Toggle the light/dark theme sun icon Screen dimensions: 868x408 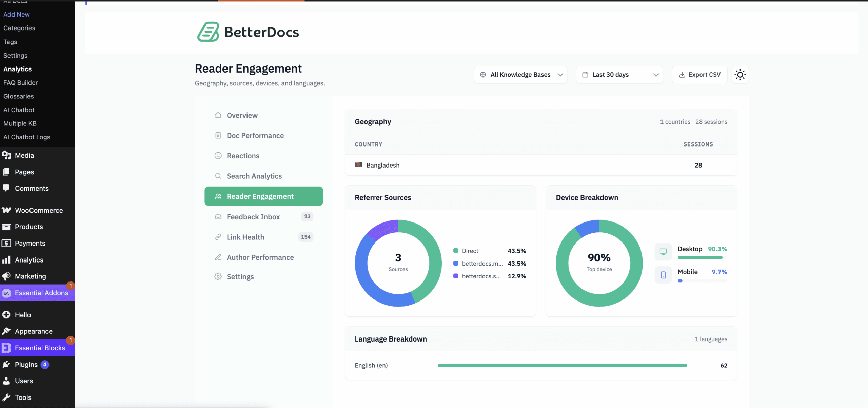tap(740, 75)
